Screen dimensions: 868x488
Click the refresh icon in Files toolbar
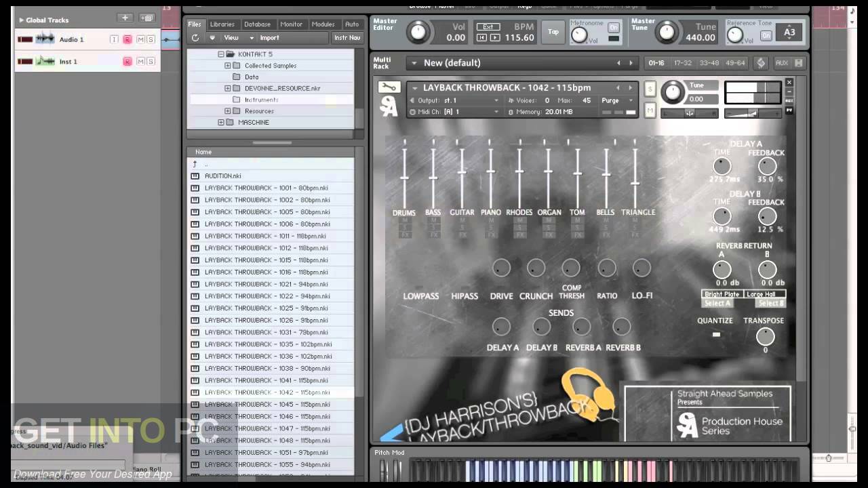click(195, 38)
